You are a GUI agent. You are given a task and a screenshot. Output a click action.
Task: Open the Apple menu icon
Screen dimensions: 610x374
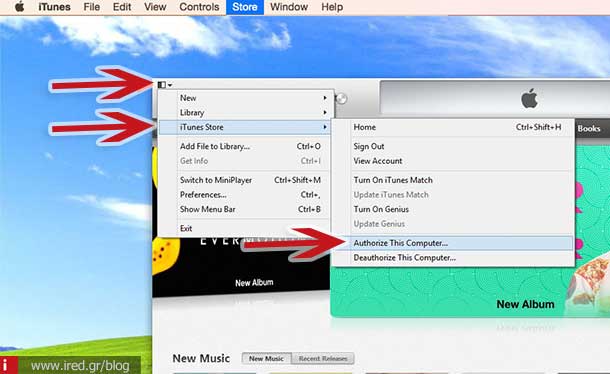[19, 7]
